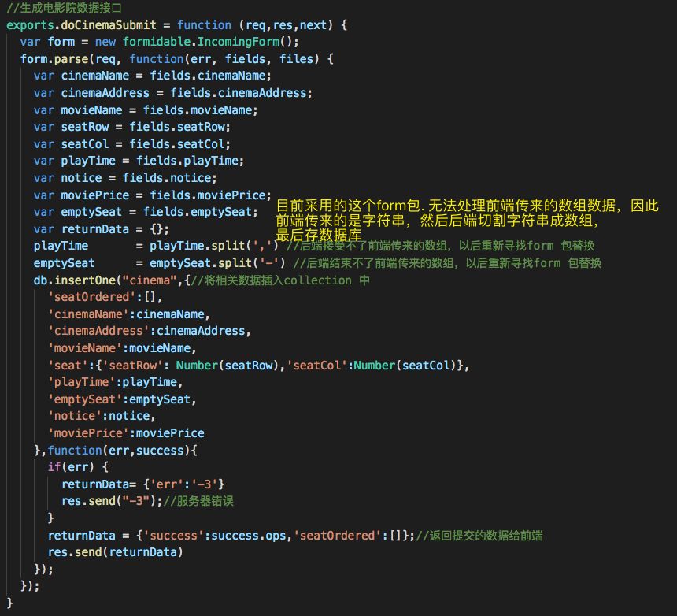Click "returnData= {'err':'-3'}" line
The height and width of the screenshot is (616, 677).
pyautogui.click(x=143, y=484)
